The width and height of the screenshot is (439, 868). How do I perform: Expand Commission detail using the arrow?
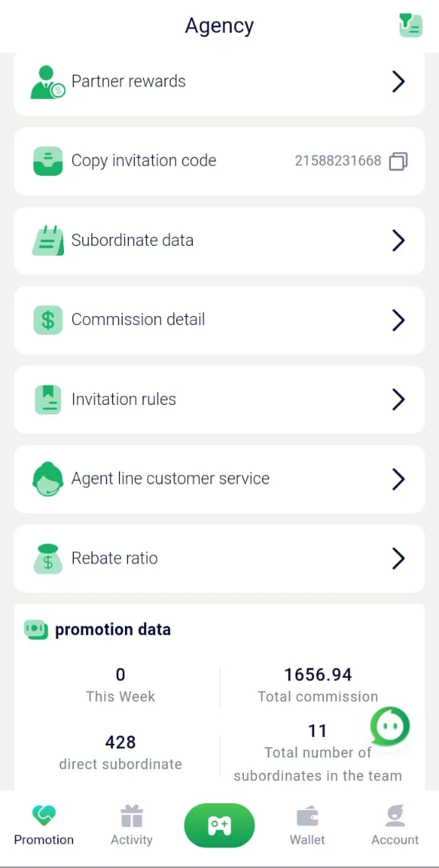(x=398, y=320)
